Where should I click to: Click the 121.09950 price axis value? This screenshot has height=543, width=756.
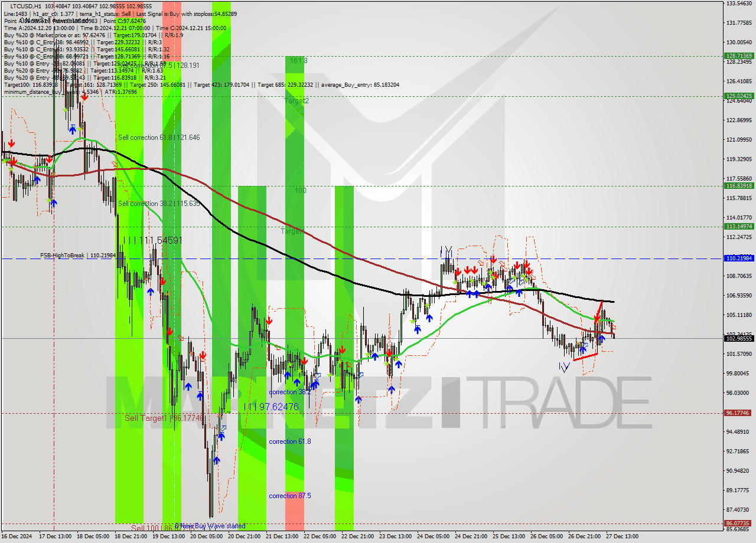coord(739,140)
